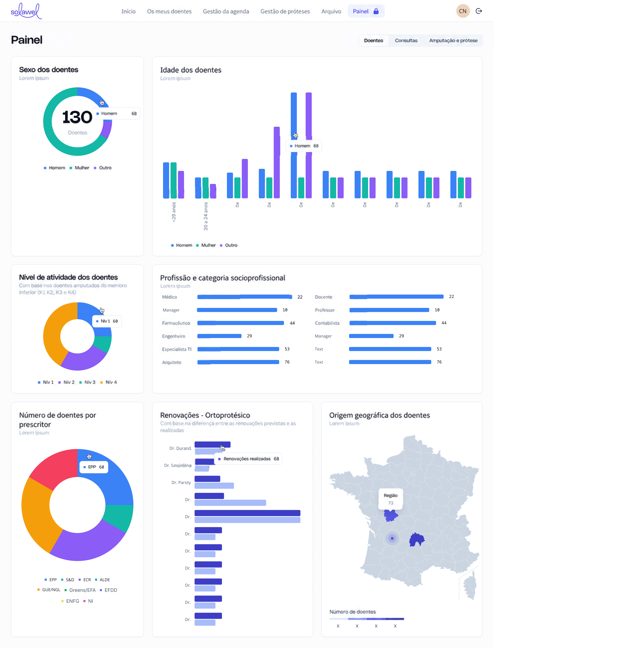Click the Dr. Durand row label
The width and height of the screenshot is (644, 648).
pos(180,448)
